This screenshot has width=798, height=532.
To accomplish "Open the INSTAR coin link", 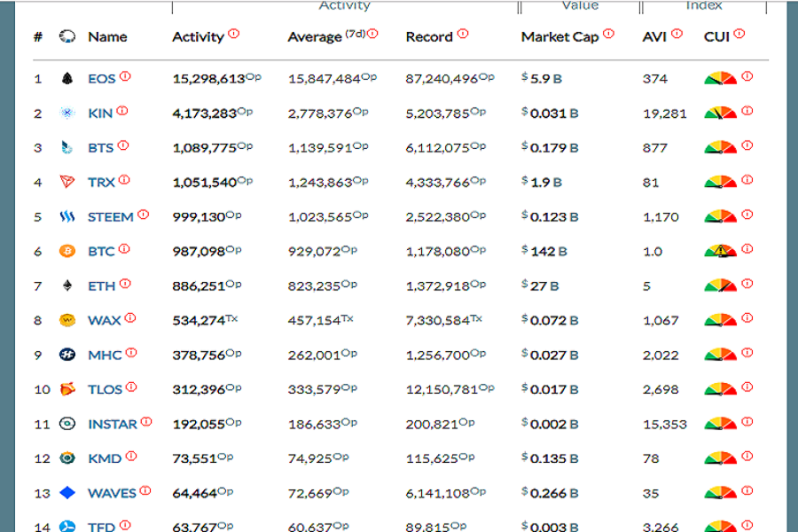I will (113, 424).
